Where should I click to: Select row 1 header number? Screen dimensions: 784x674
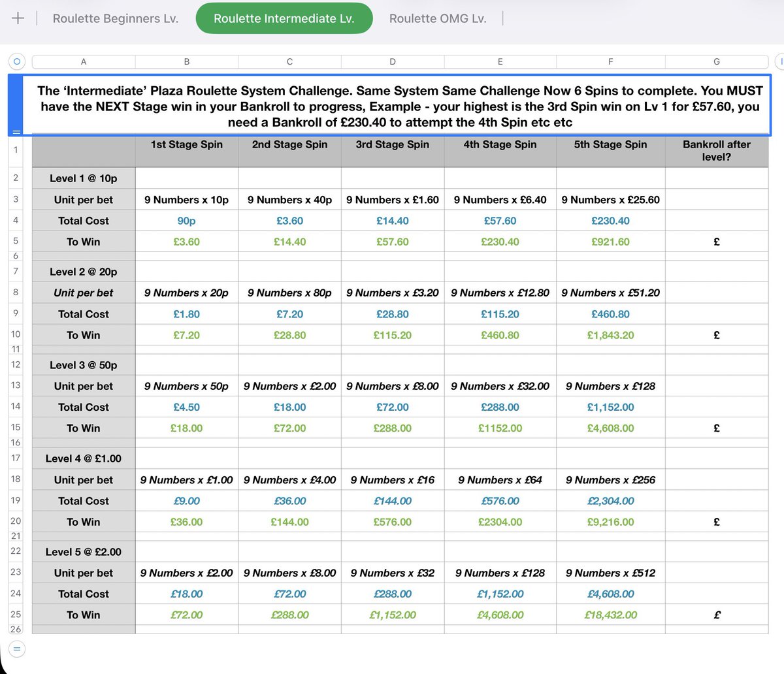click(16, 150)
